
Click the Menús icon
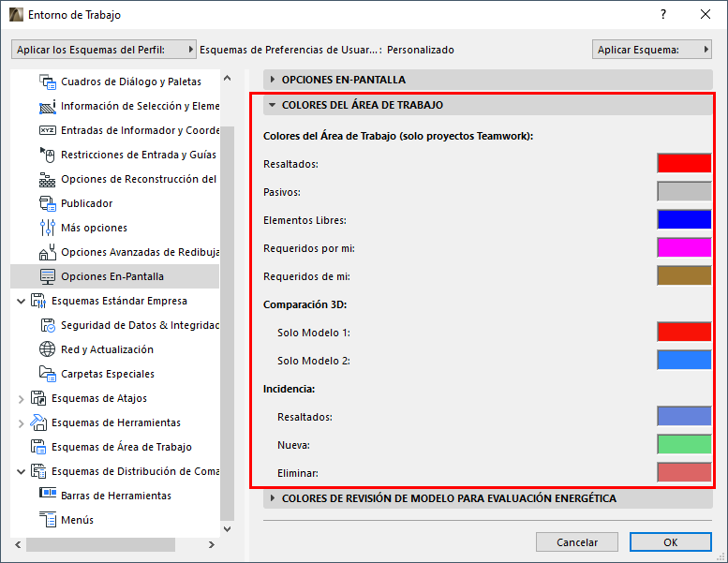pyautogui.click(x=48, y=520)
